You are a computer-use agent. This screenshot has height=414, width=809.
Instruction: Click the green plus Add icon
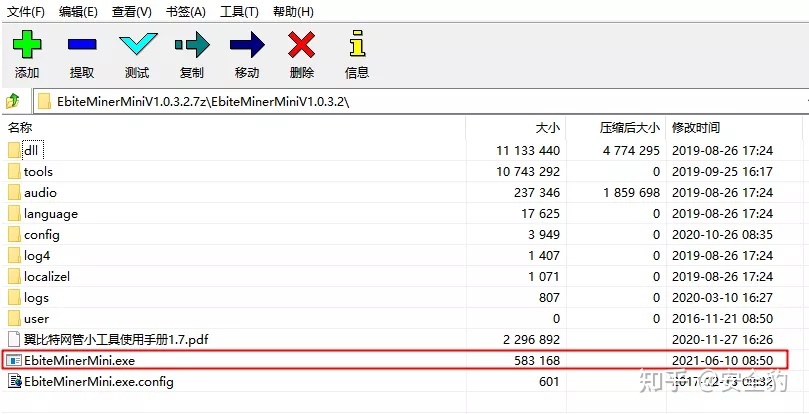pos(27,44)
